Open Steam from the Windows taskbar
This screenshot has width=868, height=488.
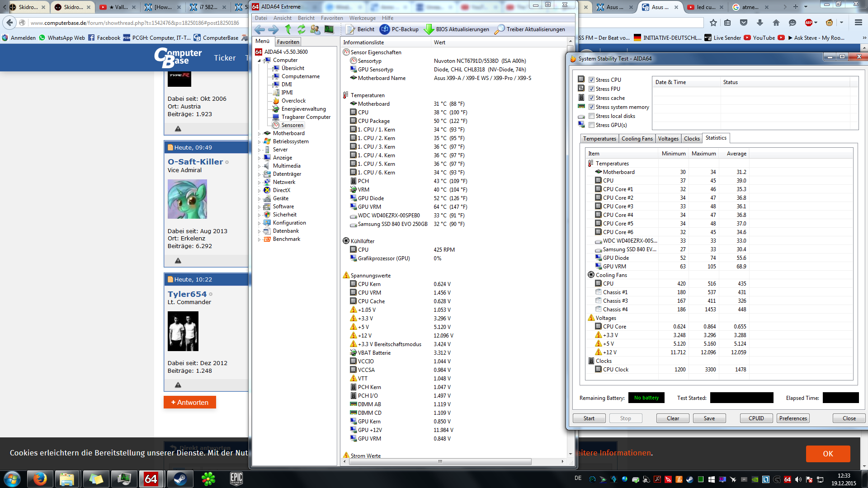[179, 479]
